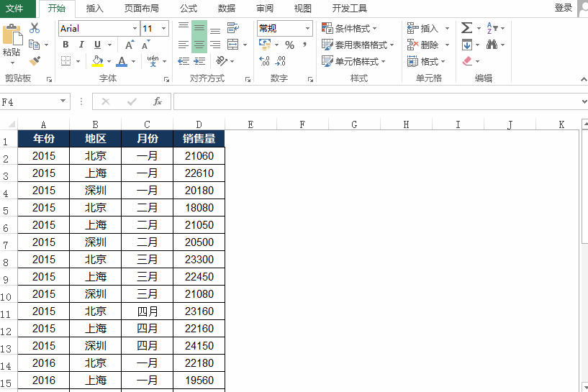Viewport: 588px width, 392px height.
Task: Toggle center horizontal alignment
Action: (x=199, y=45)
